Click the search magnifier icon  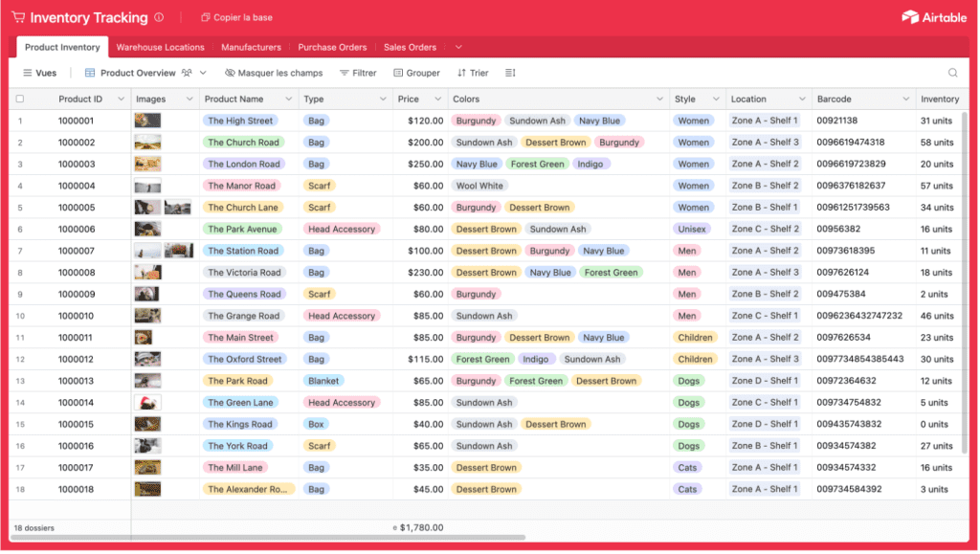point(952,73)
